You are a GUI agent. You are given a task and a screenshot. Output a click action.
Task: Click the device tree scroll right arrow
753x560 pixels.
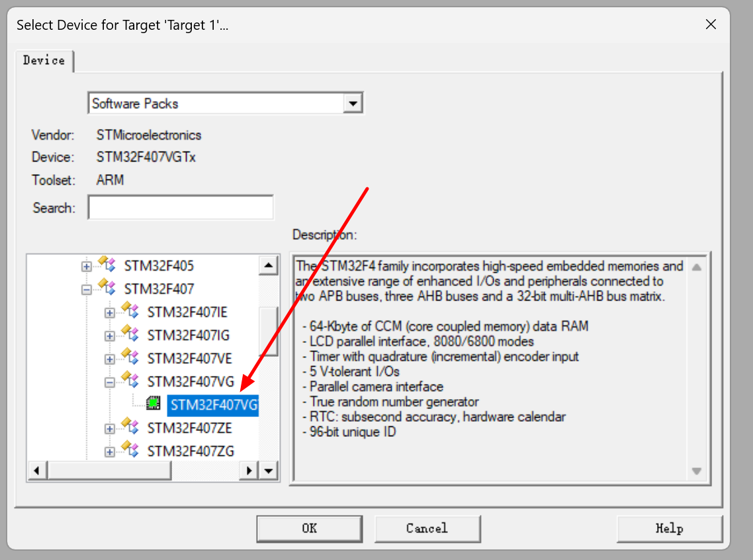click(249, 471)
